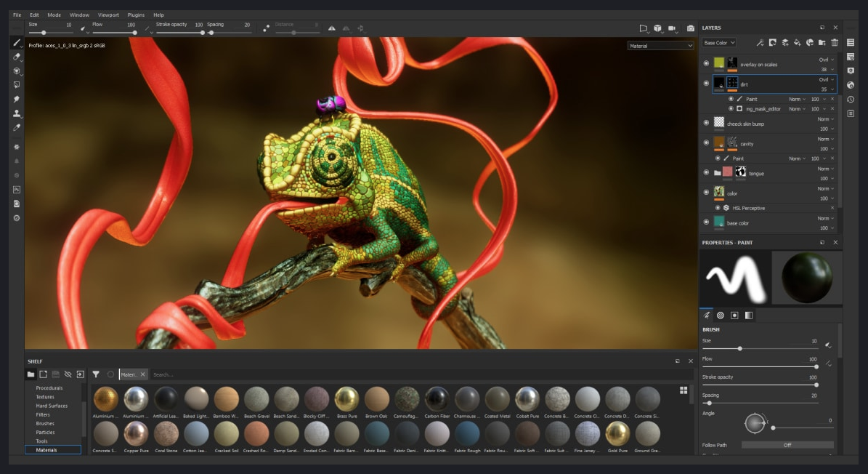Click the Follow Path Off button
This screenshot has height=474, width=868.
(787, 445)
